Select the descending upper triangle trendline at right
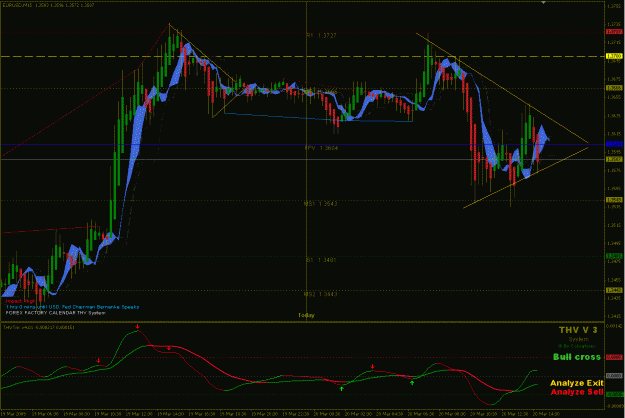This screenshot has height=418, width=625. [x=502, y=88]
